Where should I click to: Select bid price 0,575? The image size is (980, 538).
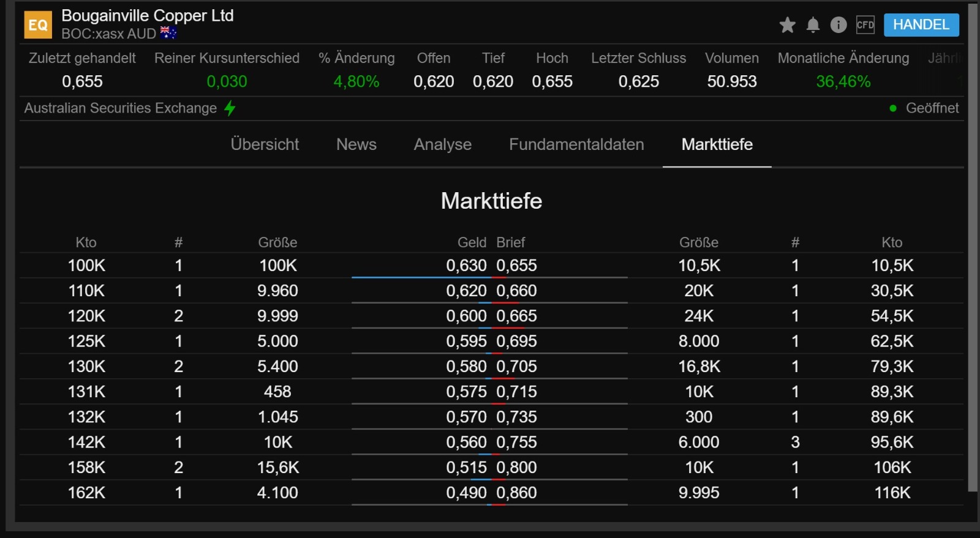coord(466,392)
